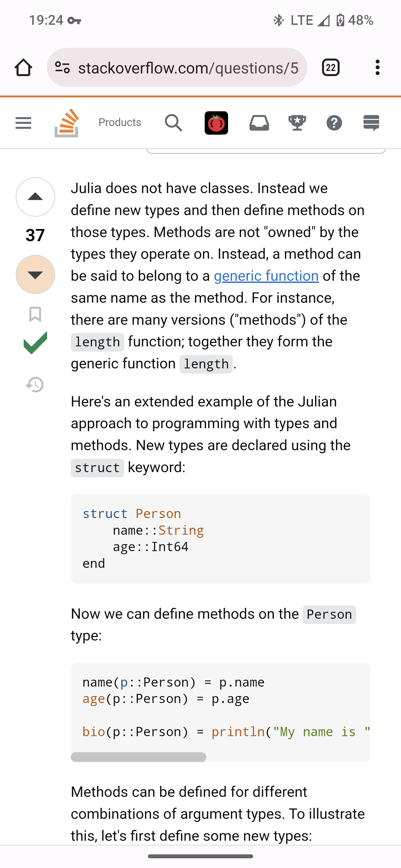Open your user profile avatar

216,123
